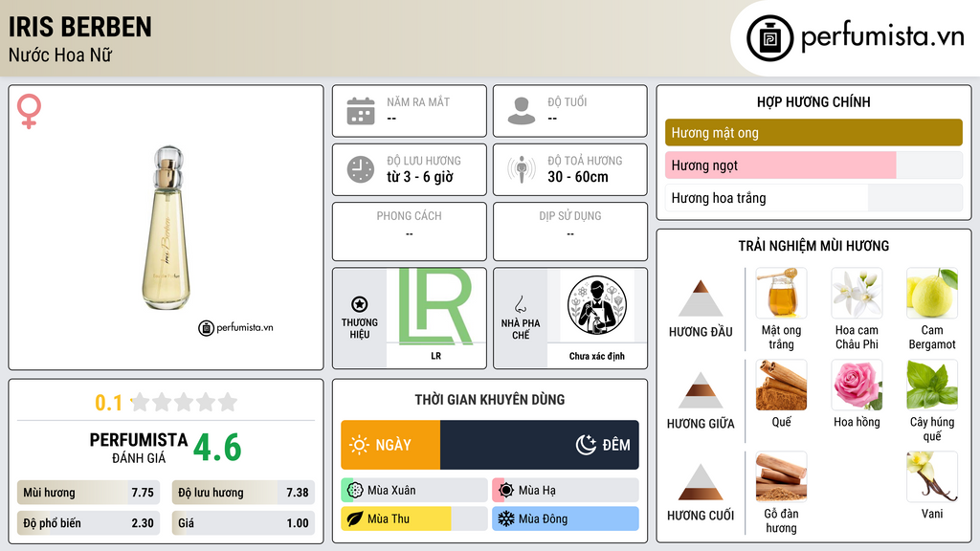Click the perfumista.vn site name link
This screenshot has height=551, width=980.
point(882,36)
